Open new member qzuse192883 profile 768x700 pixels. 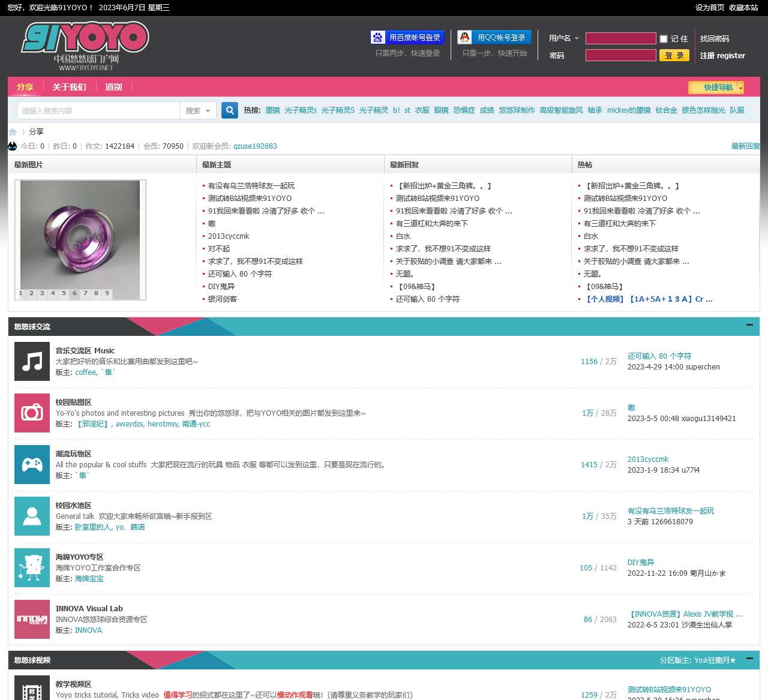click(x=255, y=146)
